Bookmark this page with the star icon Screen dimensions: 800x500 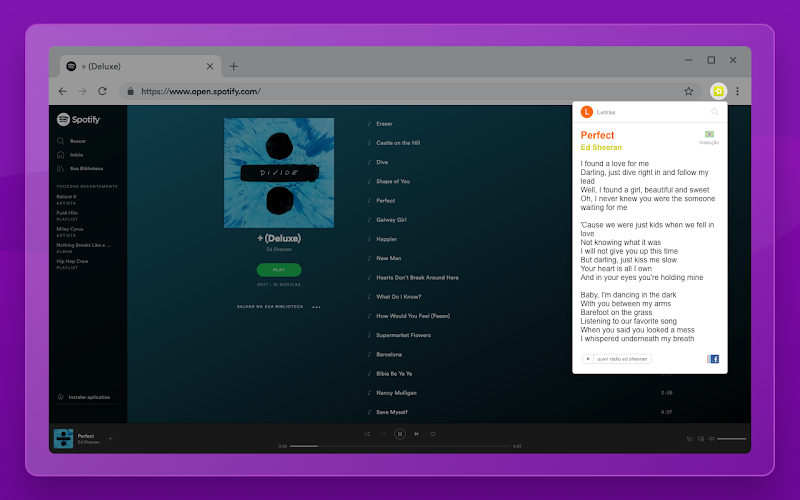pos(688,91)
